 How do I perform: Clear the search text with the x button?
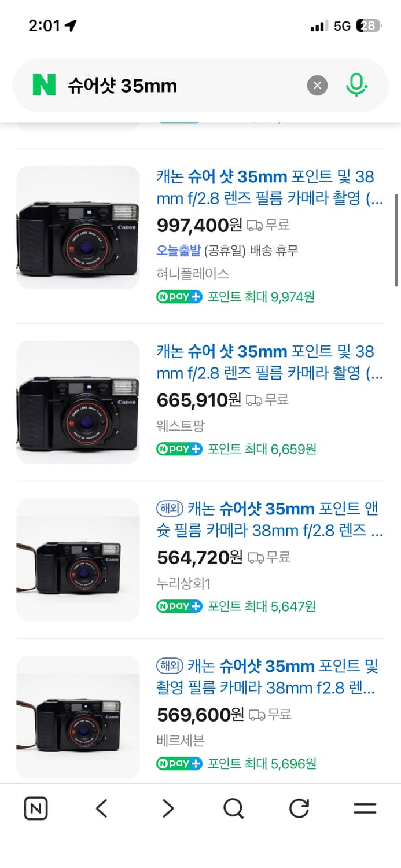317,84
